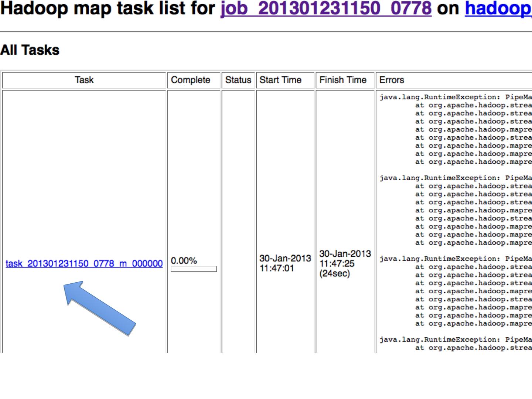Follow the hadoop link in the page heading

point(498,9)
